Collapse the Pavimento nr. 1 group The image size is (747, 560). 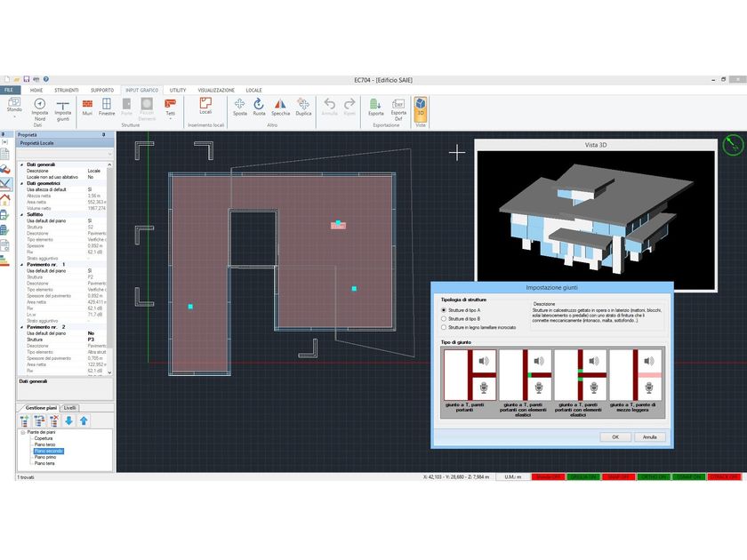(x=22, y=264)
